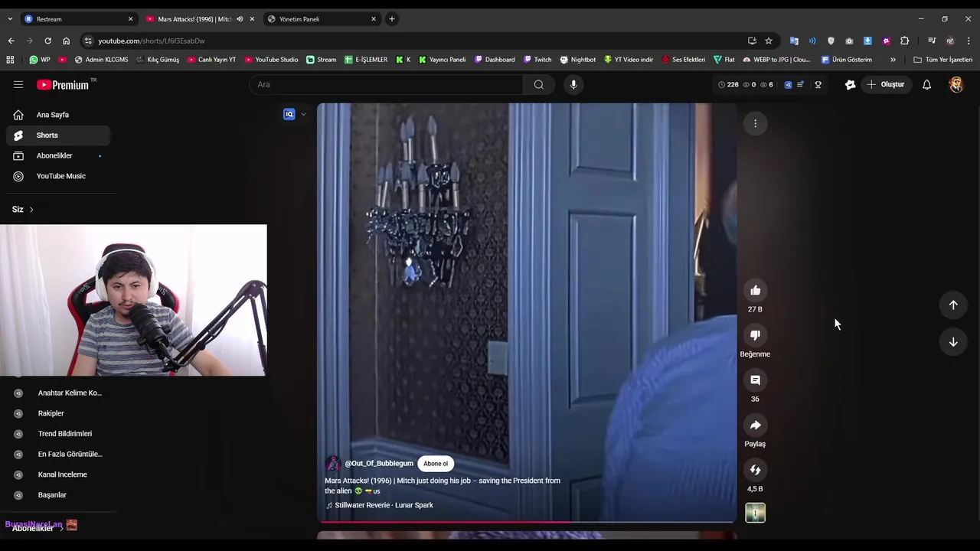Expand the Abonelikler section at bottom
This screenshot has height=551, width=980.
click(x=37, y=528)
